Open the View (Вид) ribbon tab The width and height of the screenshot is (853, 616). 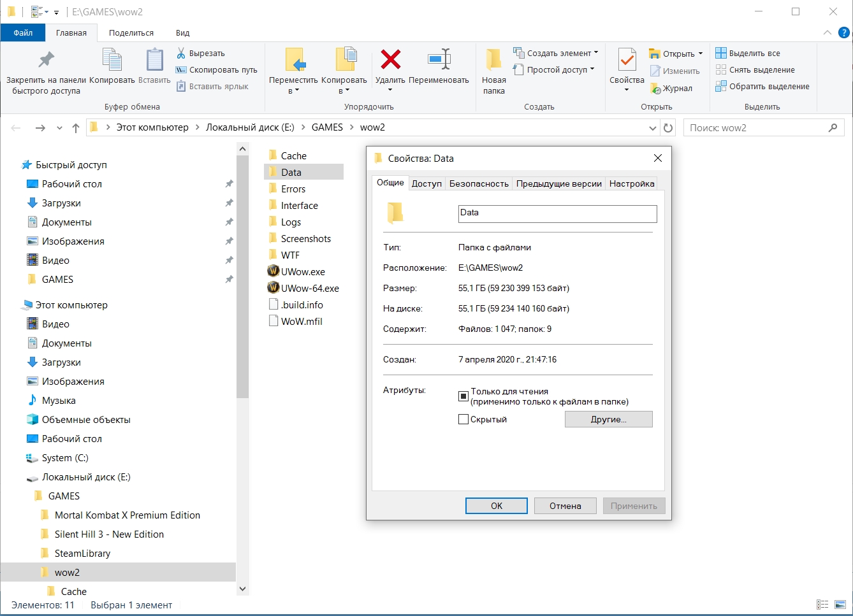(182, 32)
